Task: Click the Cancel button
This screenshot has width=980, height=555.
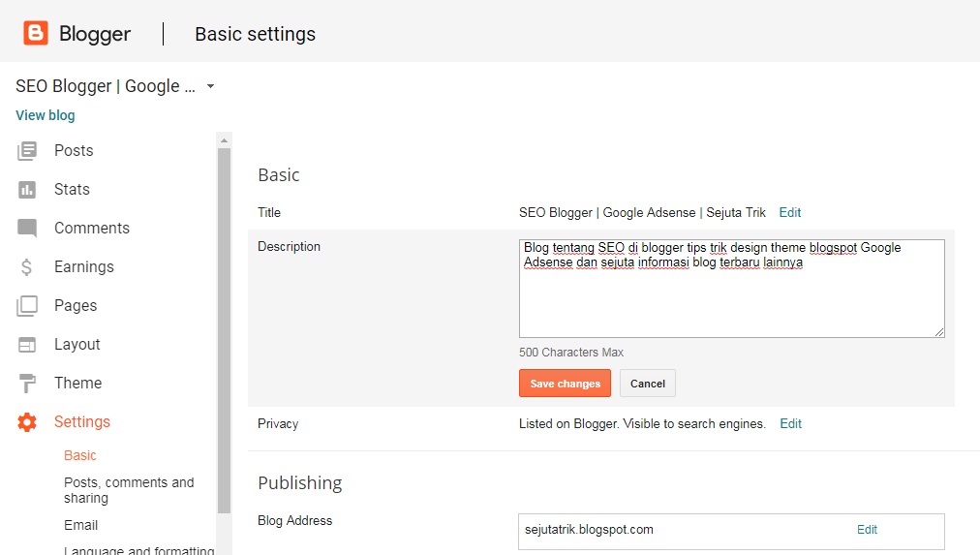Action: coord(648,384)
